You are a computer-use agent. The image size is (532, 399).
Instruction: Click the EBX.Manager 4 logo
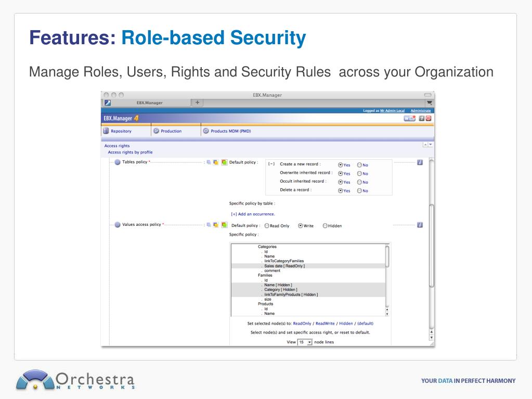click(121, 118)
